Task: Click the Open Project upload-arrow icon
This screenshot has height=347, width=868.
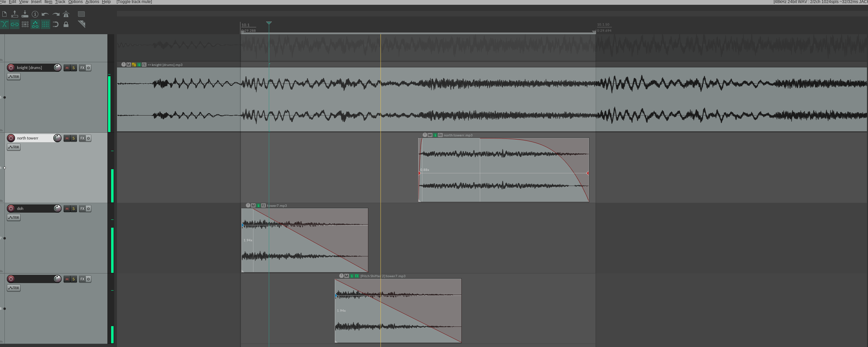Action: pos(15,14)
